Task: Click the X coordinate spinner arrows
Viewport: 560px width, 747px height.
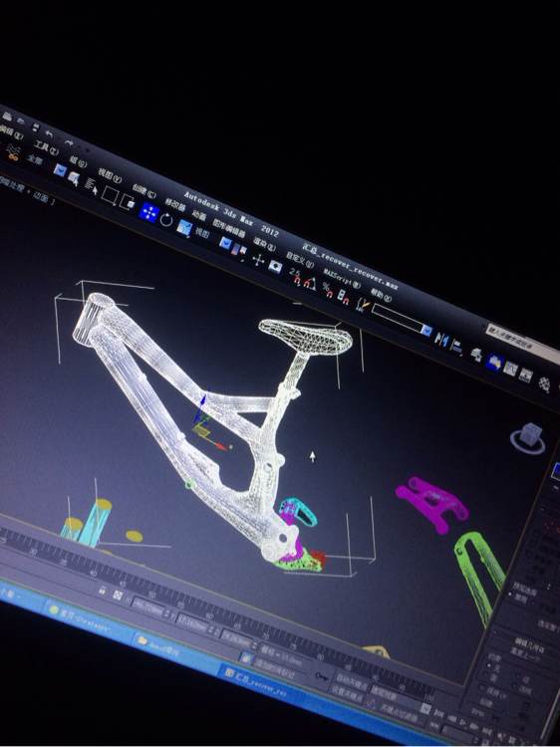Action: 166,613
